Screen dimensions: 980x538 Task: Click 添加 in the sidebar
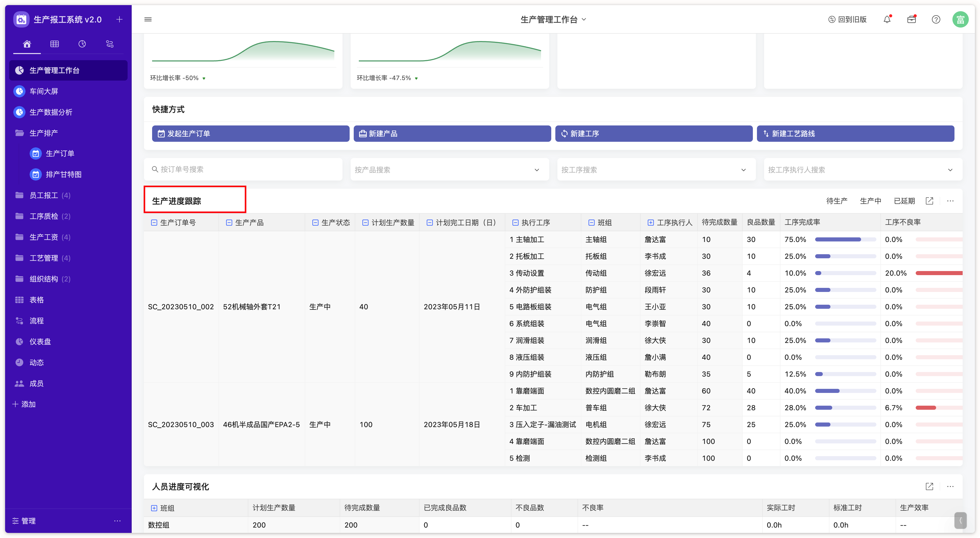click(x=24, y=404)
